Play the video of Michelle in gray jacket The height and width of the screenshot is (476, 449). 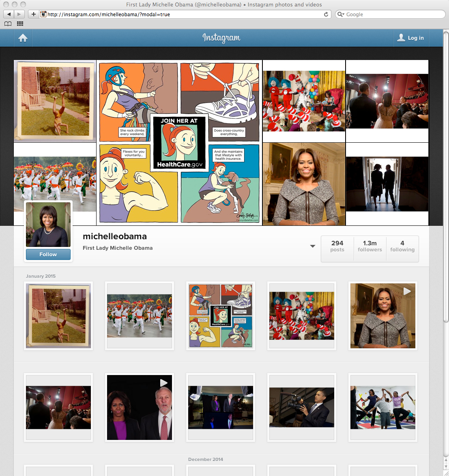click(382, 316)
